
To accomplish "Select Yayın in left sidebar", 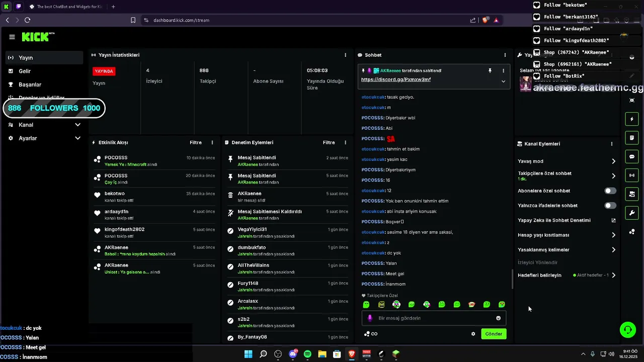I will point(44,58).
